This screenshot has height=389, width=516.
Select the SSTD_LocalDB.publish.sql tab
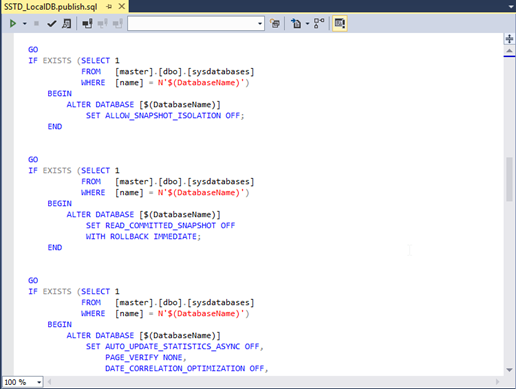tap(51, 7)
